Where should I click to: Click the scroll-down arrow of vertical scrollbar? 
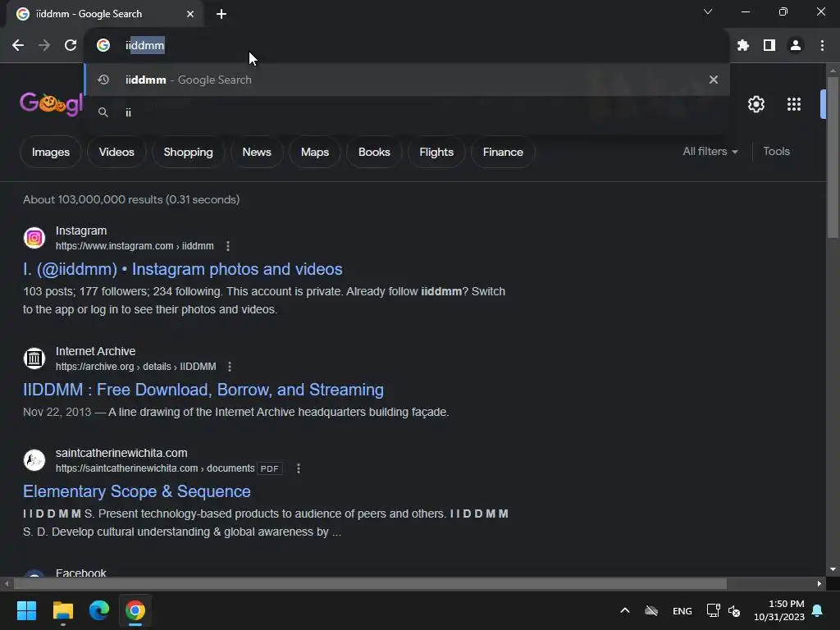[x=833, y=569]
